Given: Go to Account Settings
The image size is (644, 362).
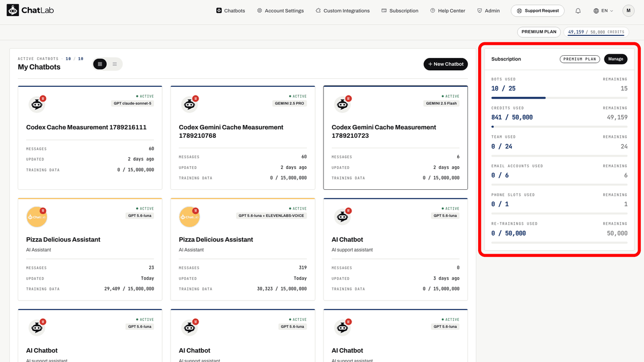Looking at the screenshot, I should click(280, 11).
